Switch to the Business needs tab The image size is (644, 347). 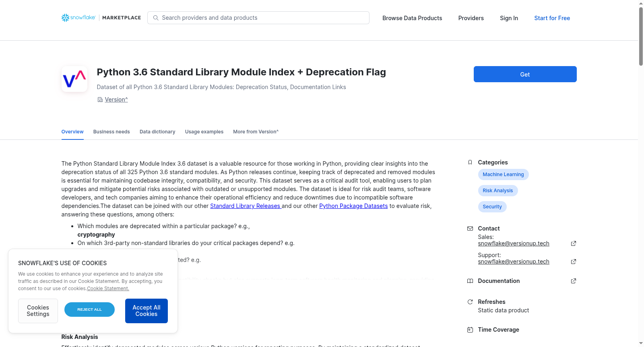tap(111, 132)
